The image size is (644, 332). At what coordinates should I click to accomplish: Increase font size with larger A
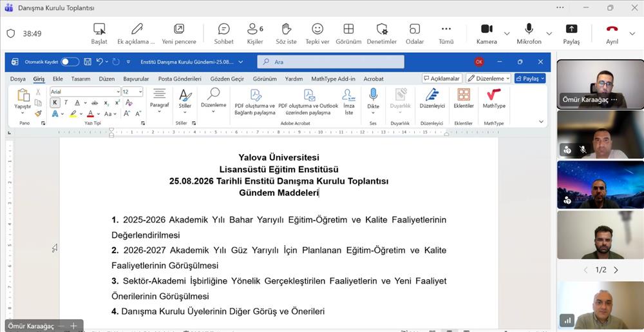(127, 114)
